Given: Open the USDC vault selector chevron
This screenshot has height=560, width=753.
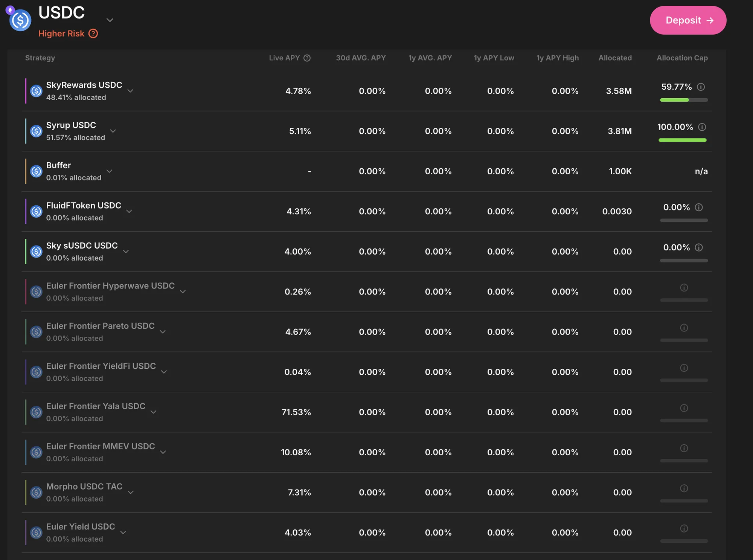Looking at the screenshot, I should 110,20.
